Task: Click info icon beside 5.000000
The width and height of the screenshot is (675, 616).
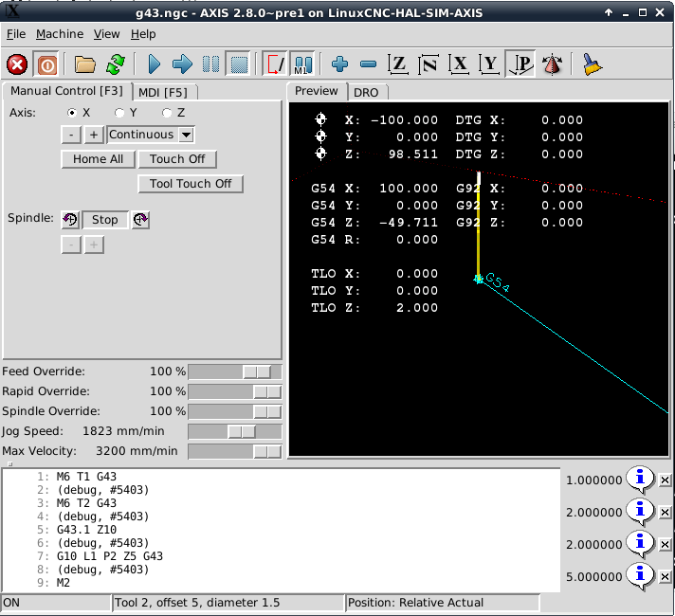Action: (x=640, y=576)
